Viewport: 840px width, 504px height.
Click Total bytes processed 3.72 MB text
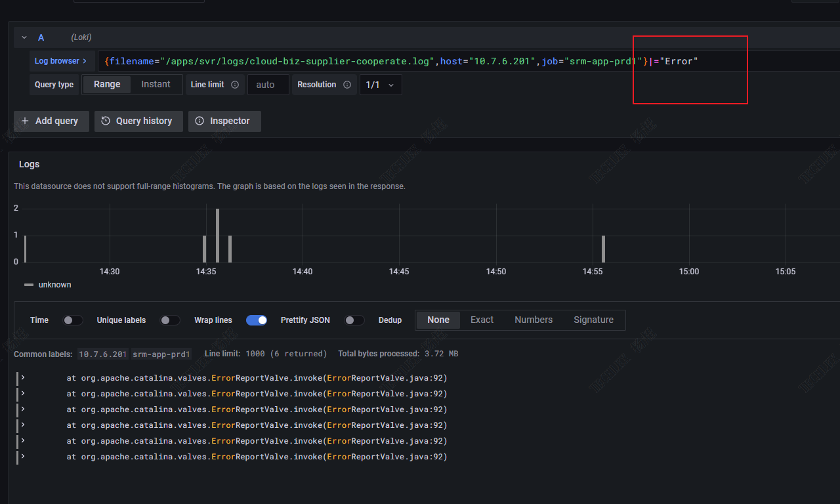398,354
